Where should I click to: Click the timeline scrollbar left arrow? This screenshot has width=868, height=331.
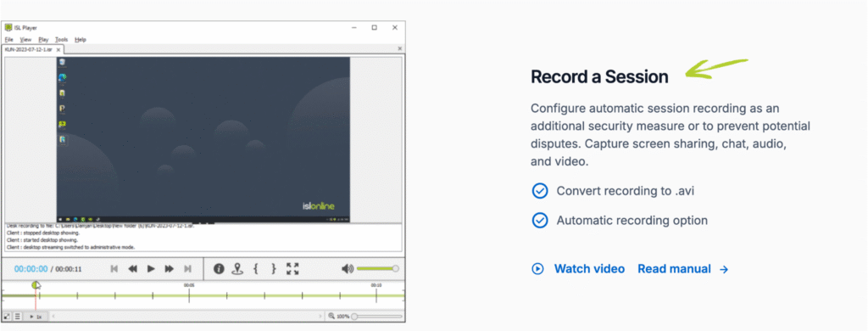53,316
